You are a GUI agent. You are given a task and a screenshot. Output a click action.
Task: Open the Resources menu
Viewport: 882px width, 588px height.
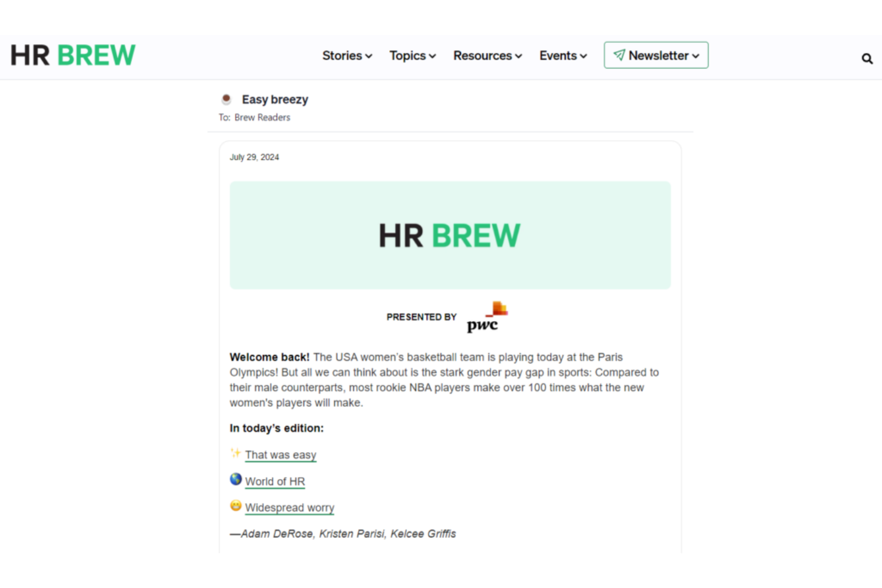[x=488, y=55]
